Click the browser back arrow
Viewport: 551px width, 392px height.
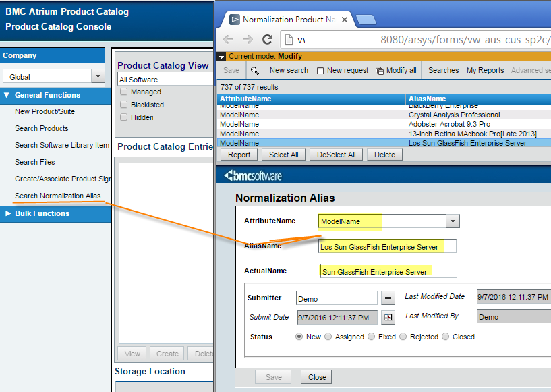(228, 40)
